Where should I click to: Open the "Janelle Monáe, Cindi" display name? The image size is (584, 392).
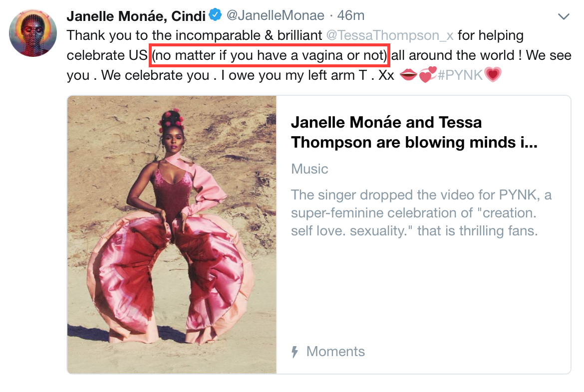pyautogui.click(x=136, y=16)
